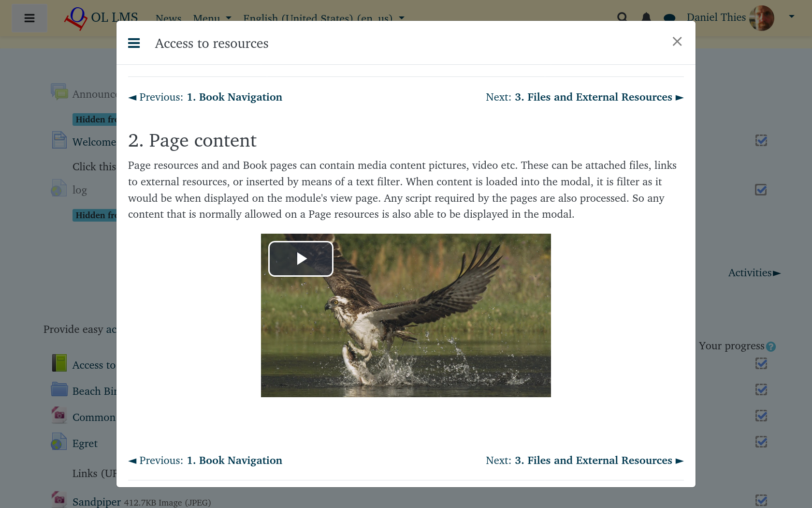Open the table of contents hamburger in modal
Viewport: 812px width, 508px height.
pos(134,43)
